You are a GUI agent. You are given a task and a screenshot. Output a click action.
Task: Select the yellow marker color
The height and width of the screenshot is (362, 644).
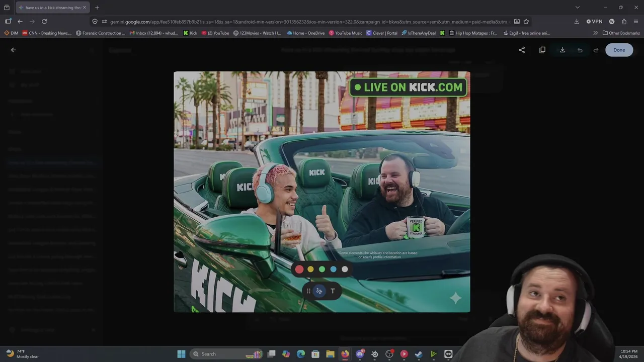(310, 269)
